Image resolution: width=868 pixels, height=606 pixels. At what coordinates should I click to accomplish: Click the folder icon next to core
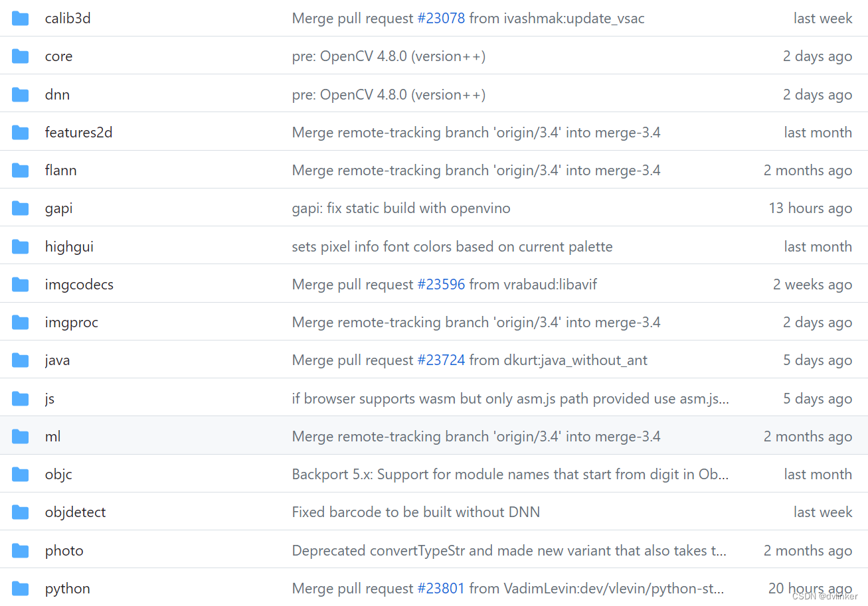21,56
